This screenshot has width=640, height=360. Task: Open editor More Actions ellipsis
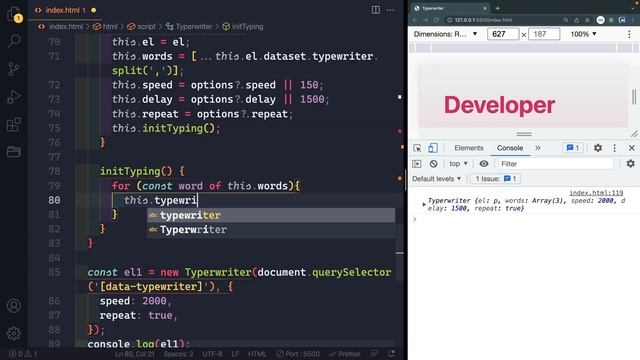[x=391, y=10]
